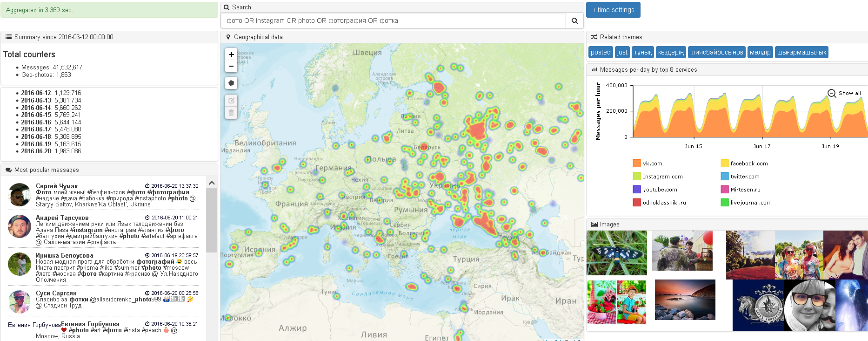
Task: Open Андрей Тарсуков's avatar
Action: point(20,226)
